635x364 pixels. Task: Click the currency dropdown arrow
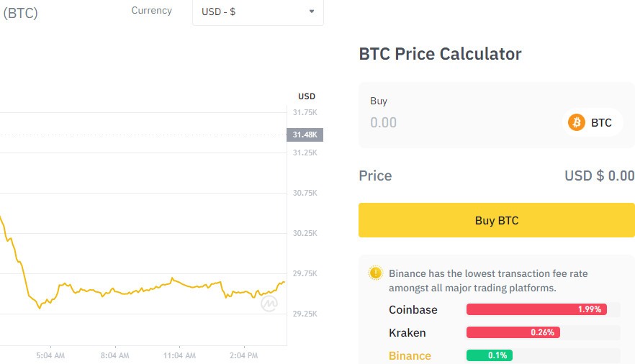coord(312,12)
